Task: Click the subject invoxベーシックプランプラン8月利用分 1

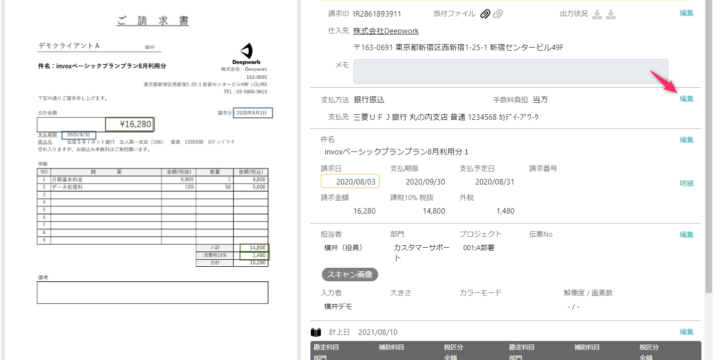Action: tap(396, 152)
